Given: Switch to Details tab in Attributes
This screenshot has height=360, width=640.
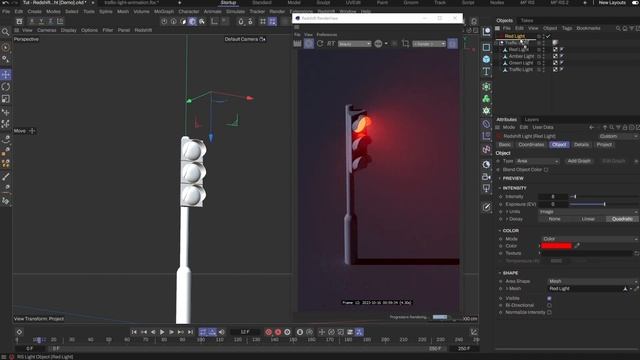Looking at the screenshot, I should pos(581,144).
